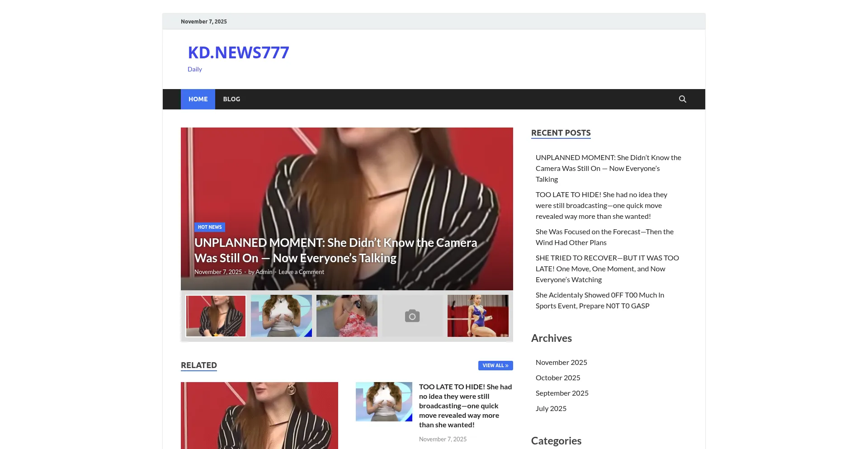Select the red floral dress slider thumbnail
This screenshot has height=449, width=868.
[x=347, y=316]
